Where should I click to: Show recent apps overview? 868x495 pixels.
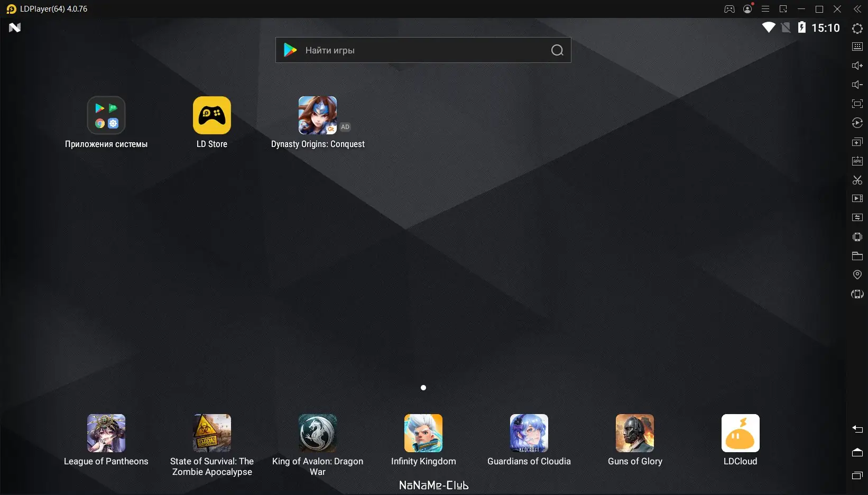857,475
